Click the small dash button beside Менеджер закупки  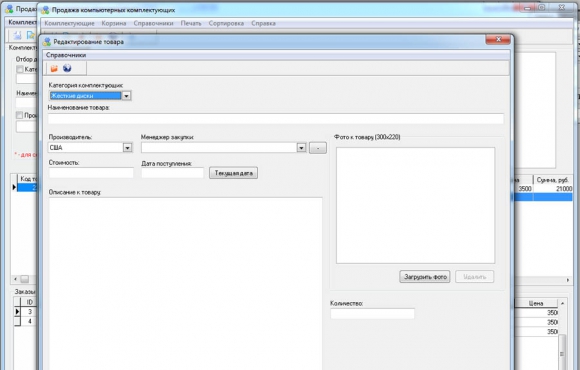(318, 148)
